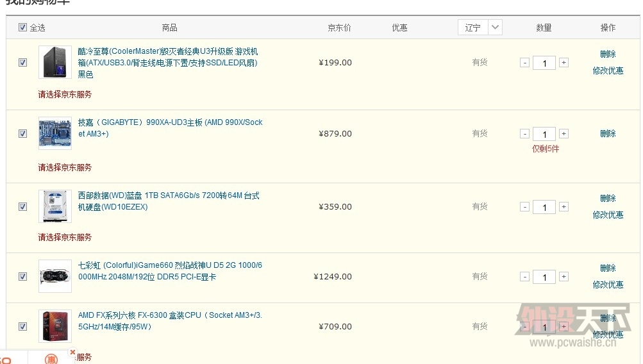Open the 酷冷至尊 CoolerMaster case product link
The width and height of the screenshot is (643, 364).
168,63
